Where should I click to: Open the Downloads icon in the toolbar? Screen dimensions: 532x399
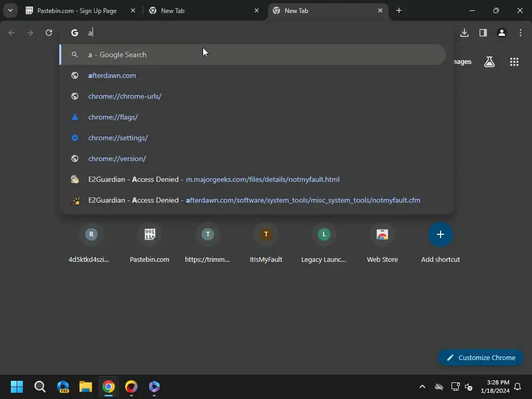464,33
